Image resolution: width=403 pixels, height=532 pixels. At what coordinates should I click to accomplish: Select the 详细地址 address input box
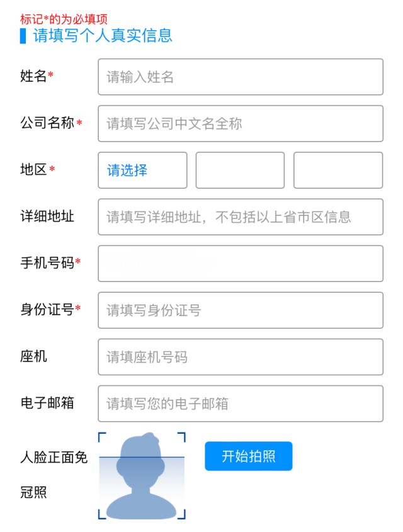[241, 217]
